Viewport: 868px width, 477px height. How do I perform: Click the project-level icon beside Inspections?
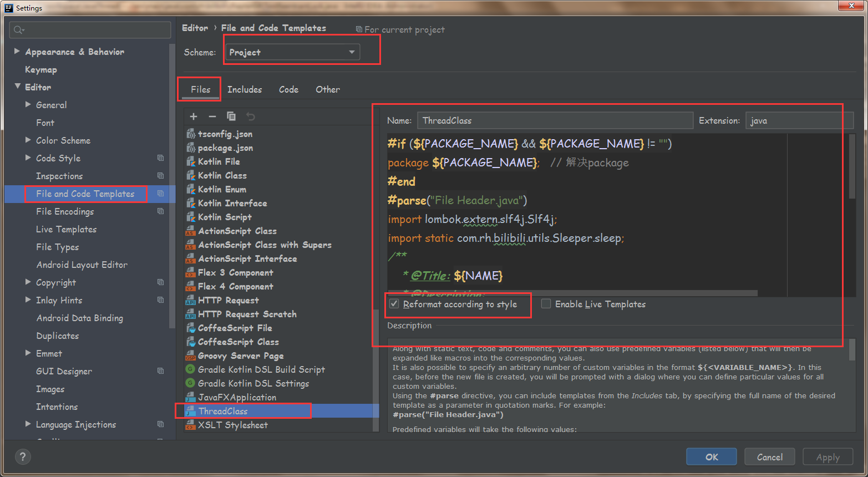click(x=160, y=176)
